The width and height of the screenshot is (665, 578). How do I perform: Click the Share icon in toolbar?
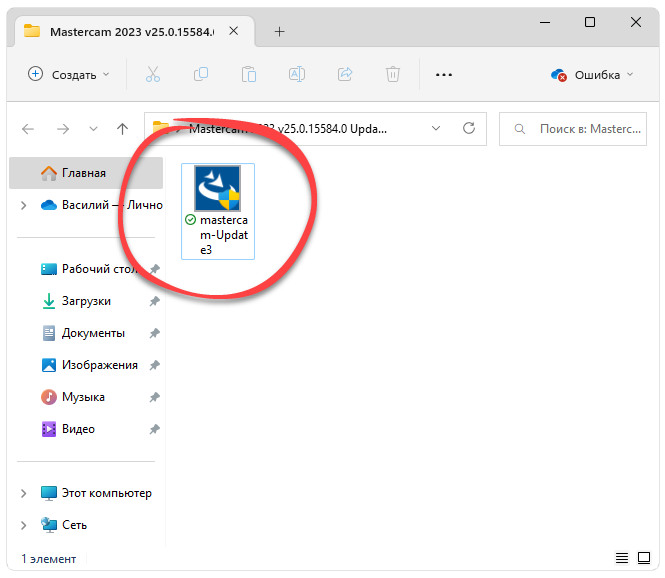pyautogui.click(x=345, y=75)
